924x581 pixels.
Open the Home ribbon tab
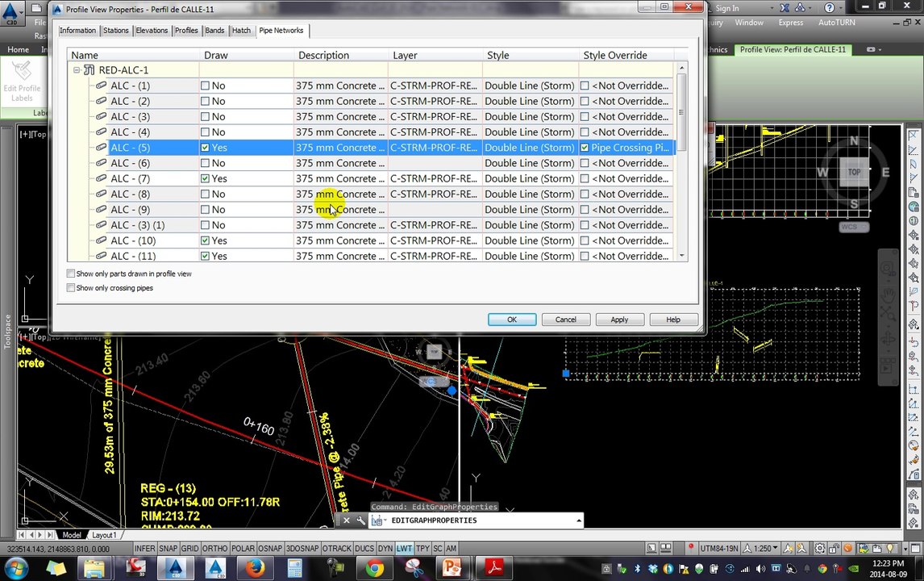19,49
